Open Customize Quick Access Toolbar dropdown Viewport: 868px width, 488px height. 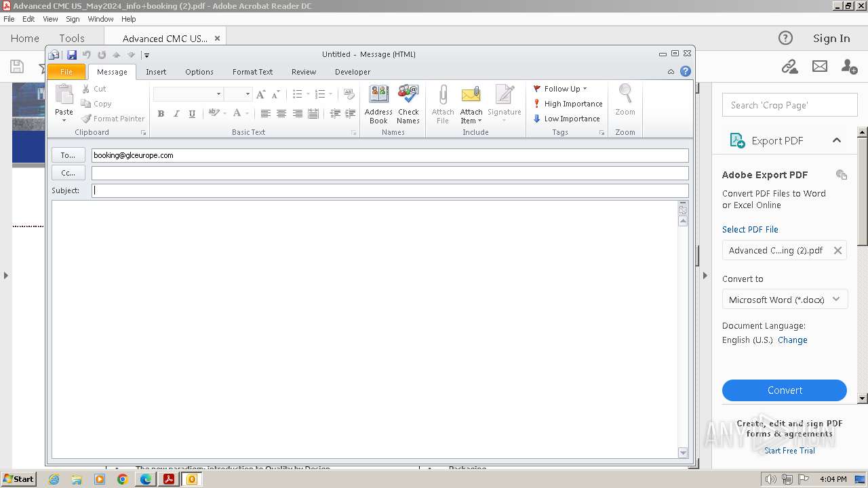(146, 56)
